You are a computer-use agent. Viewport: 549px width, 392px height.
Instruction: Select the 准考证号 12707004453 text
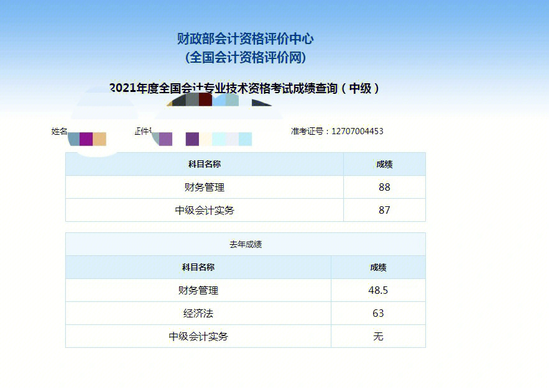tap(337, 131)
